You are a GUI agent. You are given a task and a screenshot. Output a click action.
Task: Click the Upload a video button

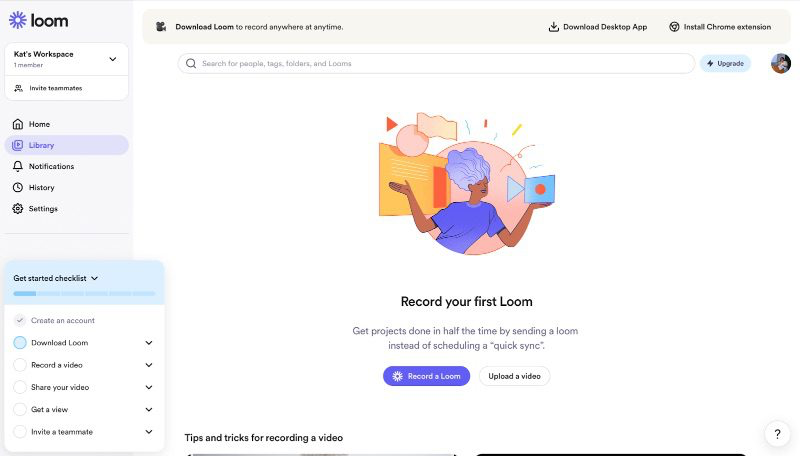[514, 376]
